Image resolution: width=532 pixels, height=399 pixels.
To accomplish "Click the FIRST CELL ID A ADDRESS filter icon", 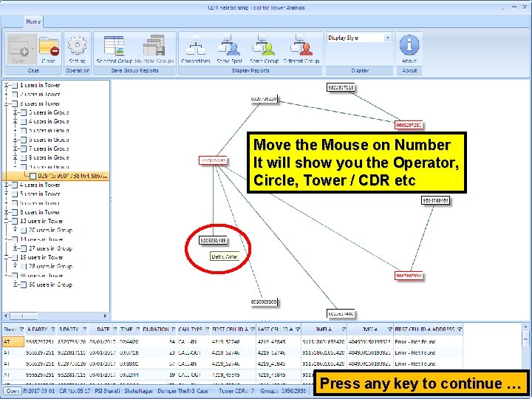I will 460,330.
